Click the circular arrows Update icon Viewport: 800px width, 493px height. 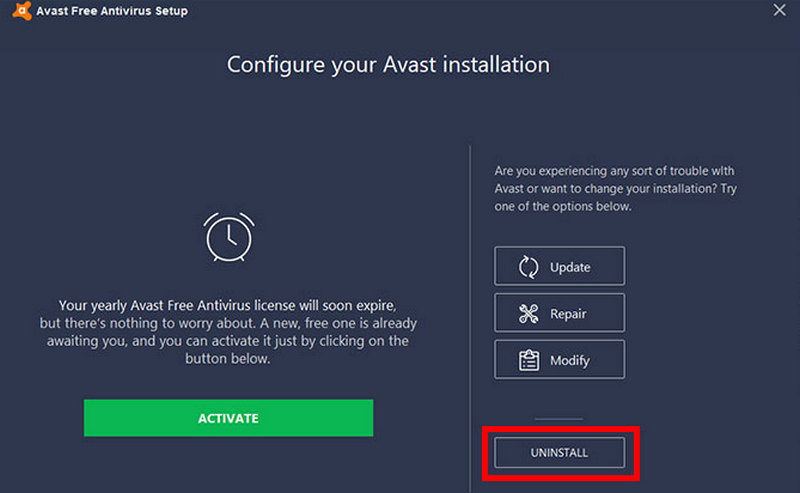[x=529, y=267]
